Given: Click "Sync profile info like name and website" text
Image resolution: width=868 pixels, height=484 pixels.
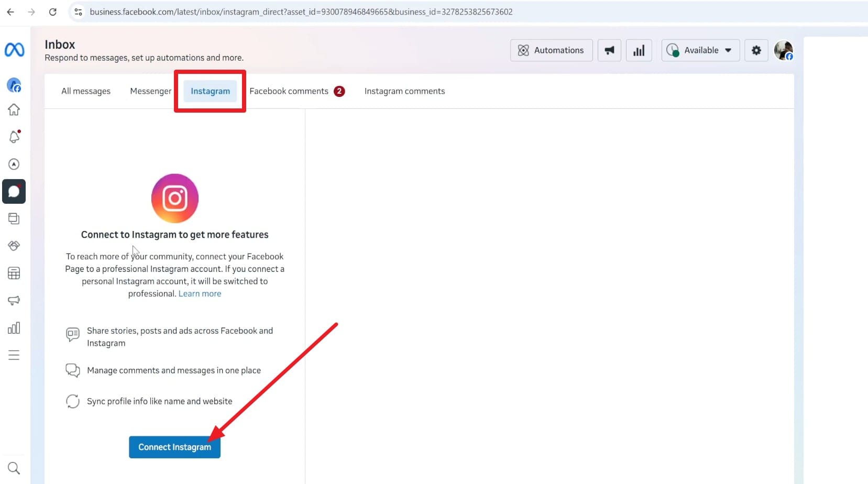Looking at the screenshot, I should pos(160,401).
